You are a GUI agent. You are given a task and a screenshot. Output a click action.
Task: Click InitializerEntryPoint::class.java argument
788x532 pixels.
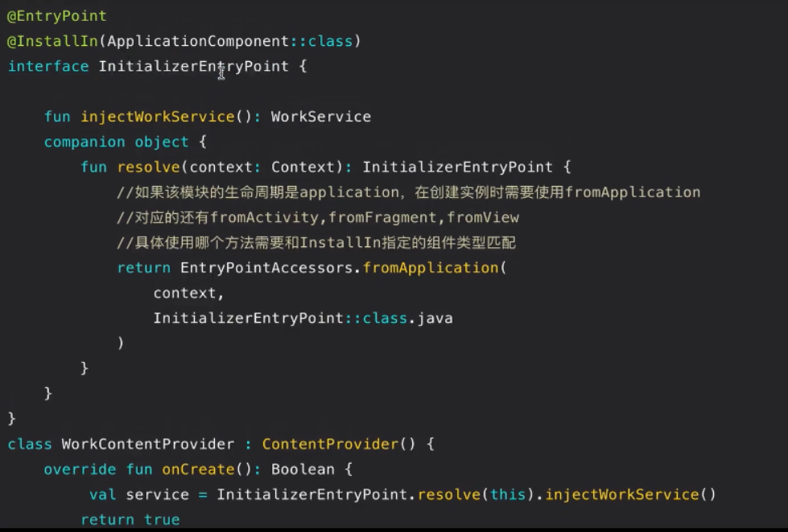point(303,319)
